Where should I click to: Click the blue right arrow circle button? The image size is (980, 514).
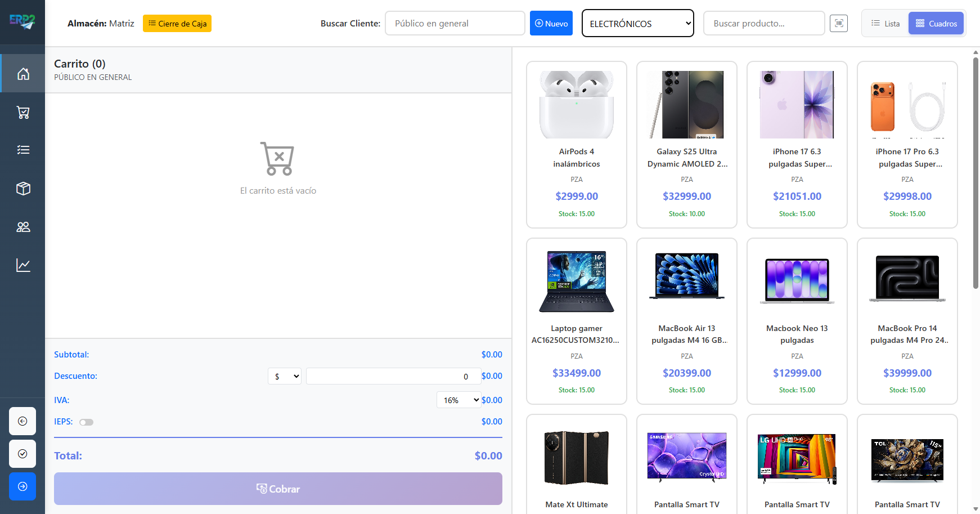coord(23,486)
